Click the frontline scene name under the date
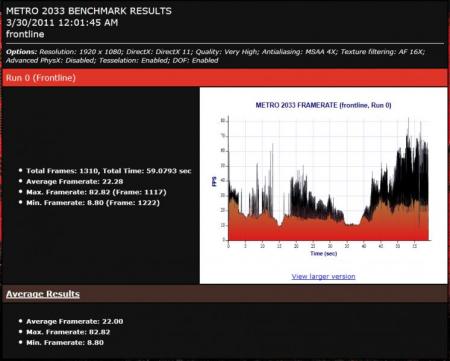This screenshot has width=450, height=361. pyautogui.click(x=25, y=34)
